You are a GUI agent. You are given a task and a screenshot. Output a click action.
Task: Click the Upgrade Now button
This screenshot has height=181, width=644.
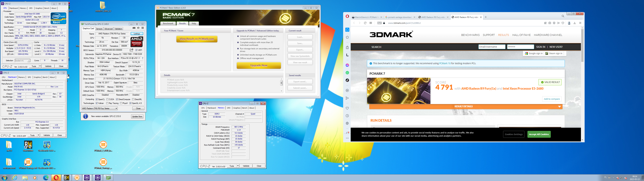tap(259, 66)
